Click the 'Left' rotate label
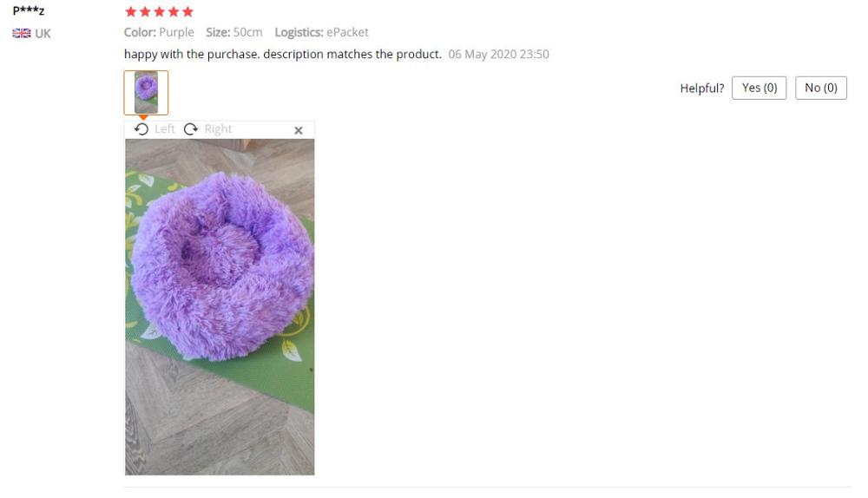Image resolution: width=868 pixels, height=498 pixels. click(x=164, y=129)
